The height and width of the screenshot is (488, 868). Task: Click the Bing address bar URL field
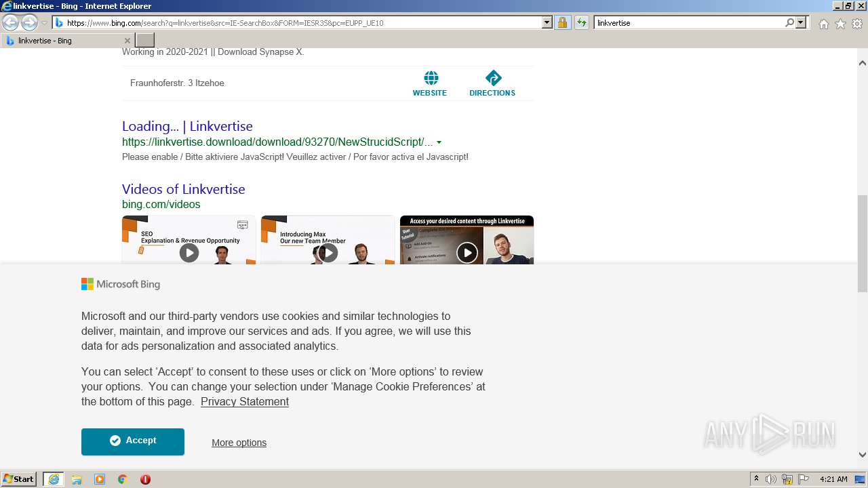(297, 22)
